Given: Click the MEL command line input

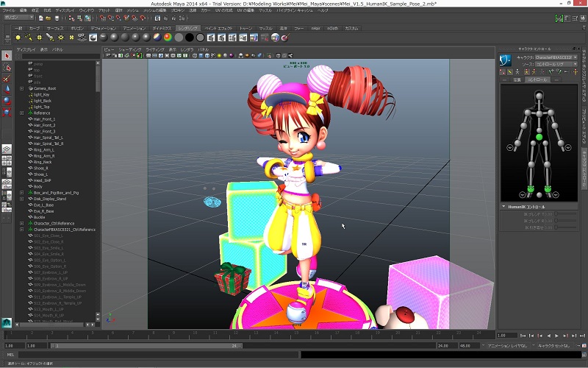Looking at the screenshot, I should 158,355.
